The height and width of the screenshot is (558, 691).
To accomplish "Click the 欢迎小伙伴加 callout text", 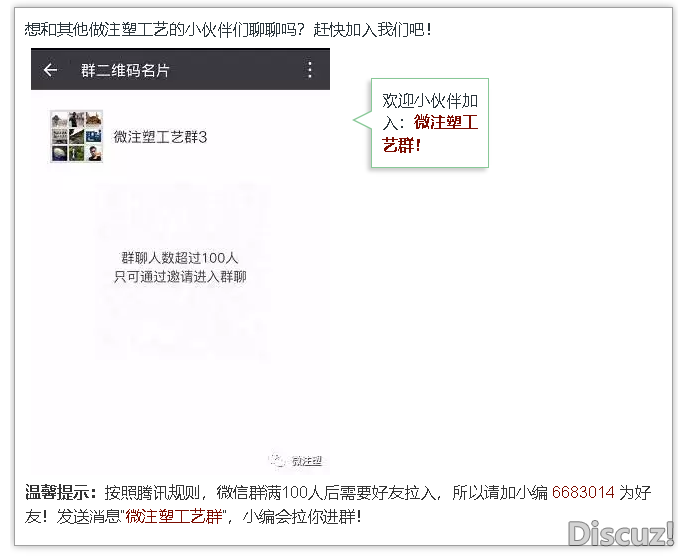I will 430,101.
